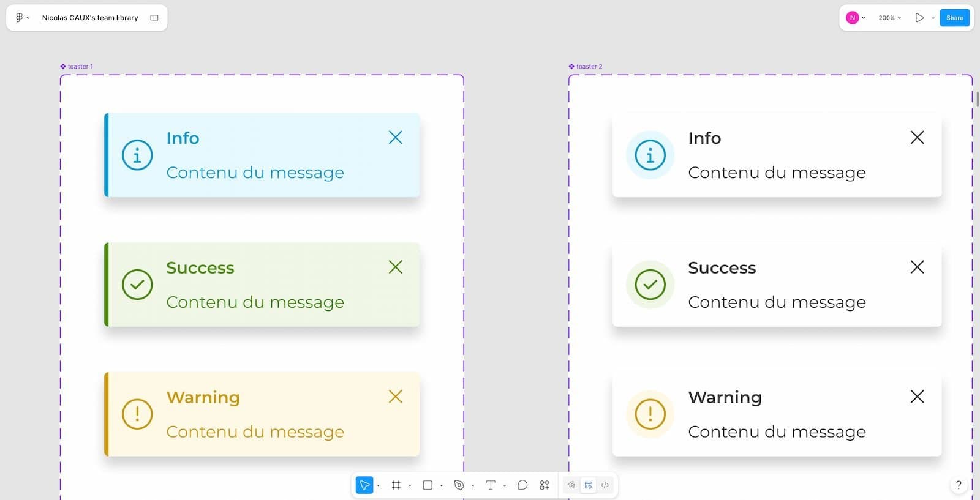Click the check icon in toaster 2 Success toast
Viewport: 980px width, 500px height.
point(650,285)
